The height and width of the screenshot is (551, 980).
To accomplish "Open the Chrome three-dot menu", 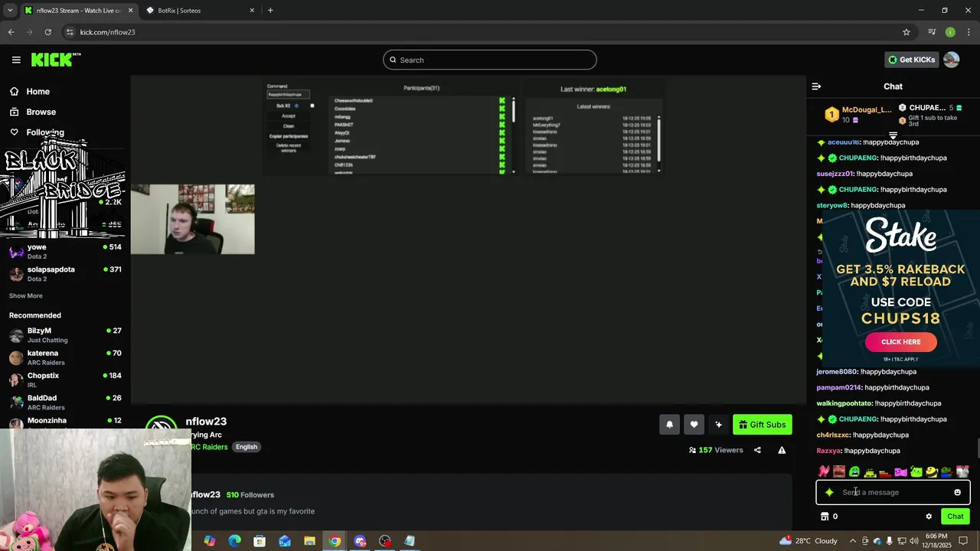I will [x=969, y=32].
